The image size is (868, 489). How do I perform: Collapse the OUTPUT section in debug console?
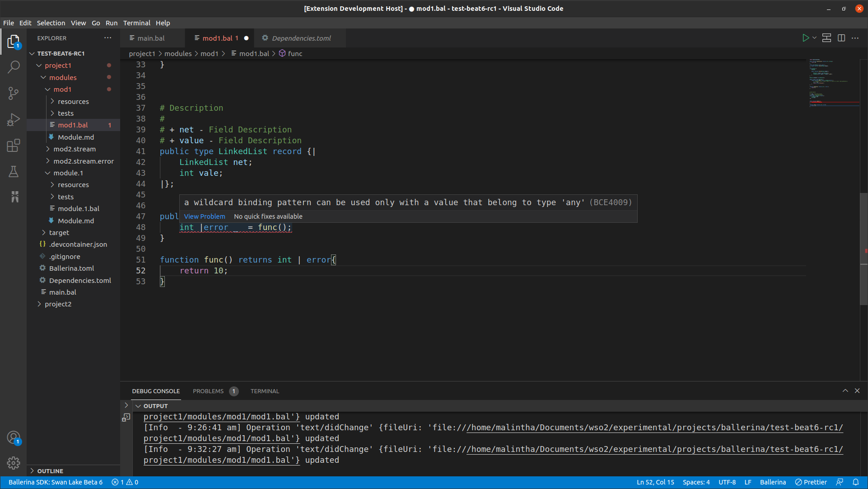[139, 406]
